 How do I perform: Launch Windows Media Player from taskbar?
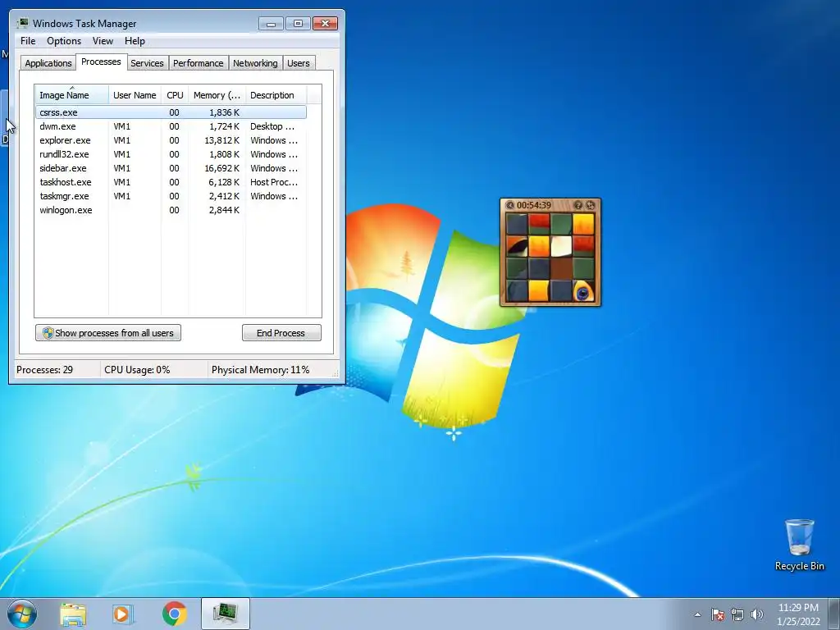123,614
